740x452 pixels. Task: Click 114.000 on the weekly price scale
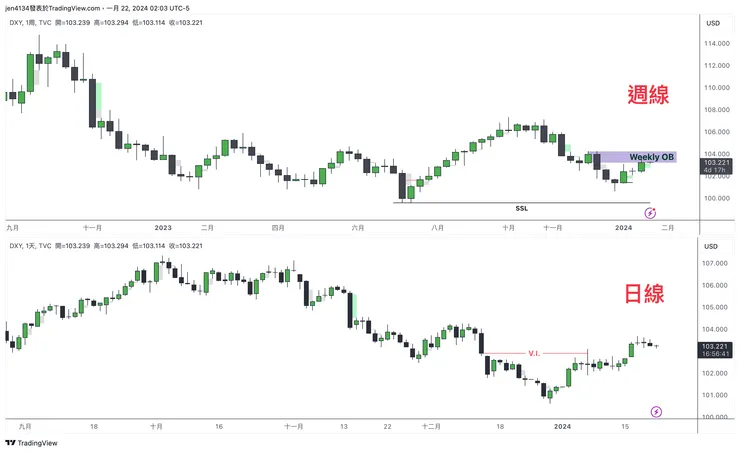713,44
